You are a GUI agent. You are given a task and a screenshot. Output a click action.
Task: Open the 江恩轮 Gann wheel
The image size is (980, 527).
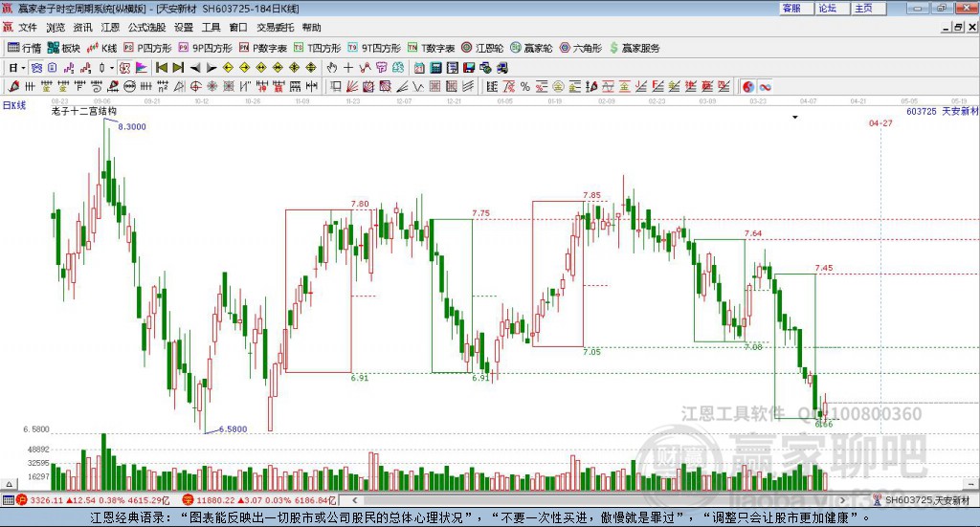click(x=482, y=48)
